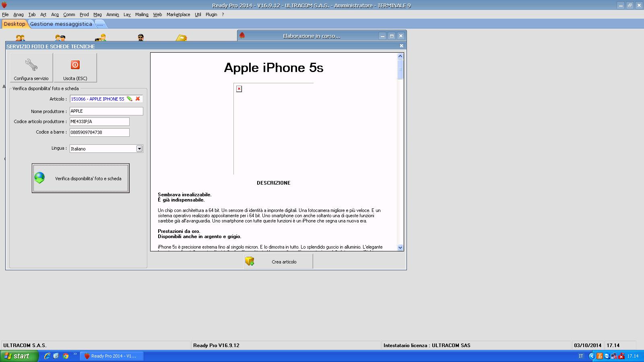The width and height of the screenshot is (644, 362).
Task: Click strawberry icon in Elaborazione in corso window
Action: 242,35
